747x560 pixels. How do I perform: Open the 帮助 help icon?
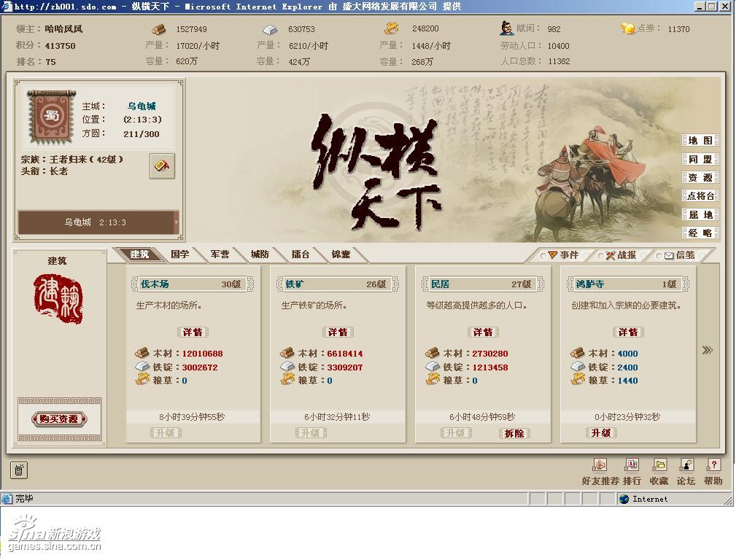713,464
